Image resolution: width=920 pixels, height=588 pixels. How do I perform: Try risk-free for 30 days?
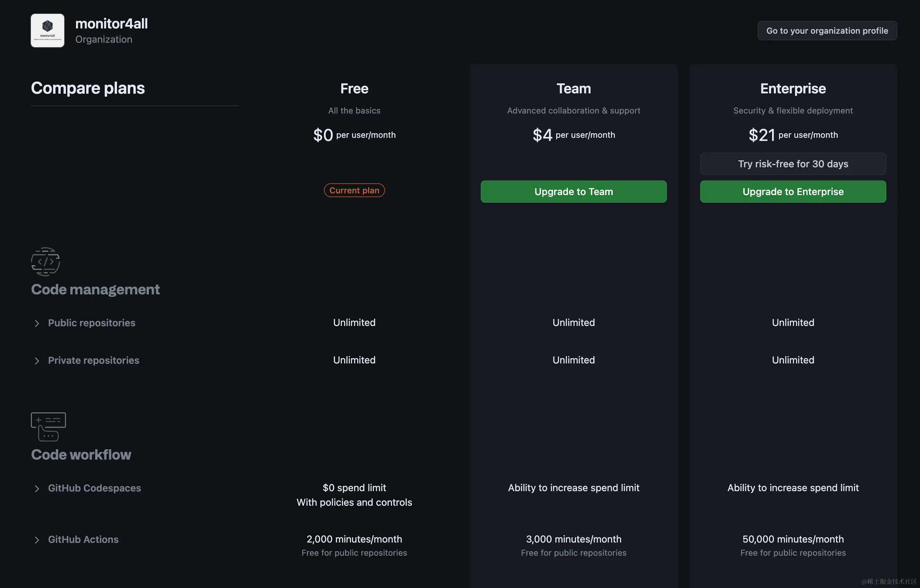pyautogui.click(x=793, y=164)
